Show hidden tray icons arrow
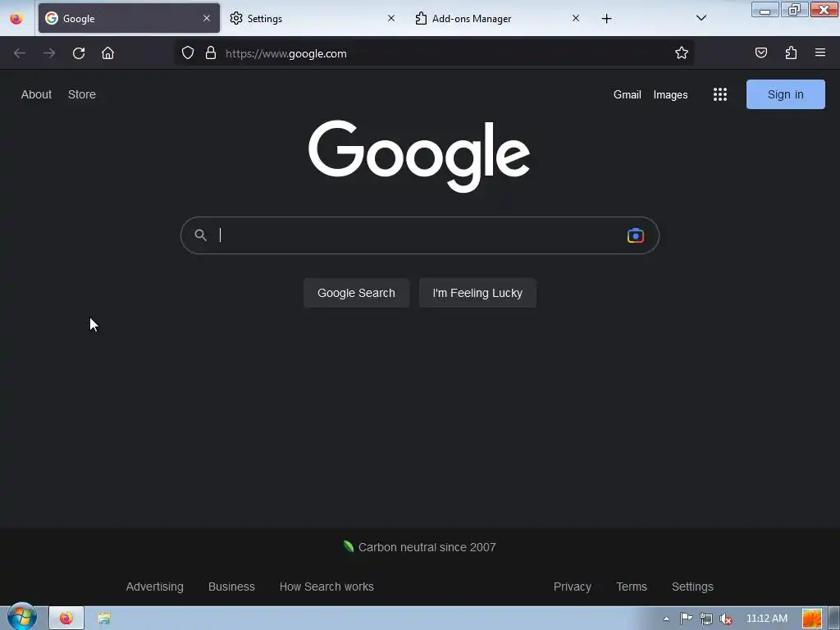Screen dimensions: 840x630 (666, 619)
